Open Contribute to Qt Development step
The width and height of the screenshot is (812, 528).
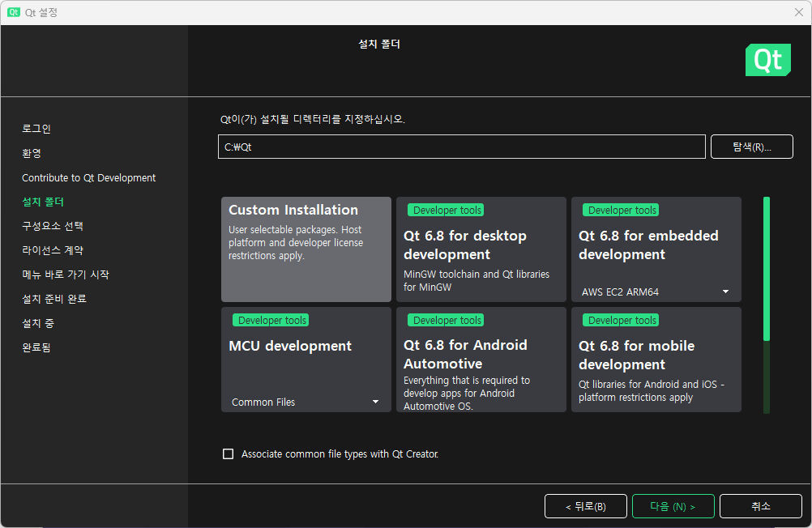tap(88, 177)
